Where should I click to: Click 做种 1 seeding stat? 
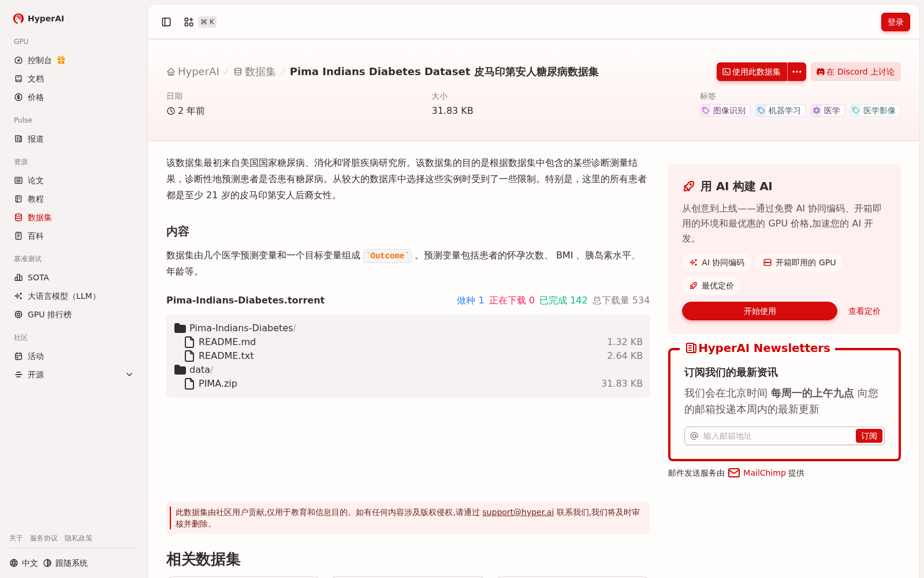click(470, 300)
